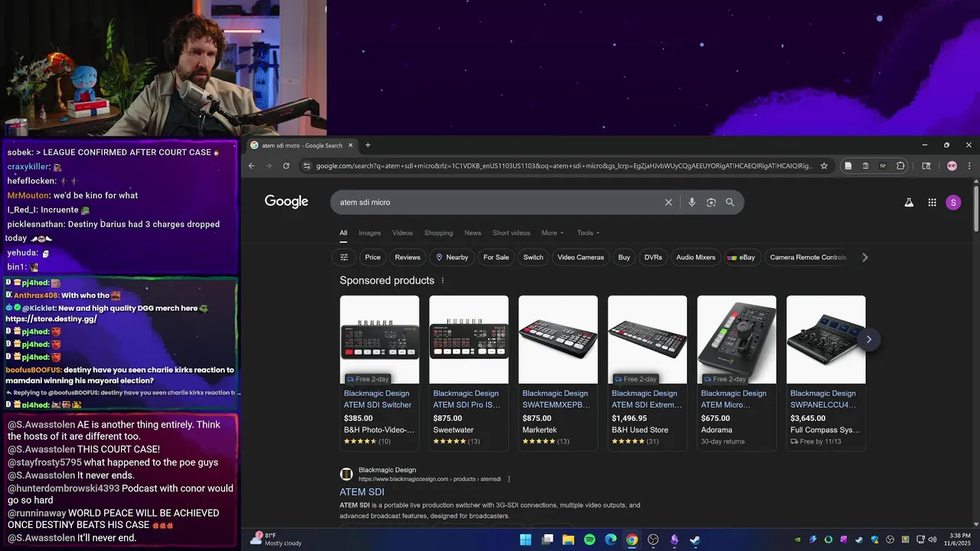The height and width of the screenshot is (551, 980).
Task: Apply the Reviews filter chip
Action: tap(407, 257)
